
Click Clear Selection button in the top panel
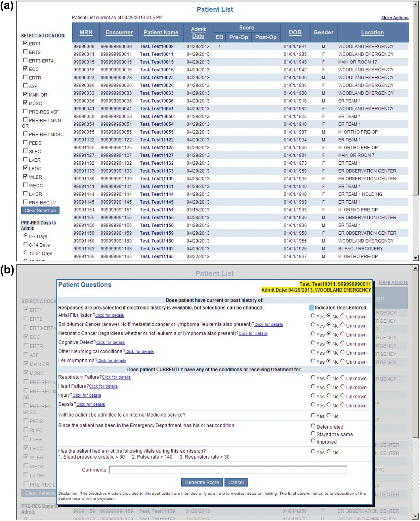40,211
